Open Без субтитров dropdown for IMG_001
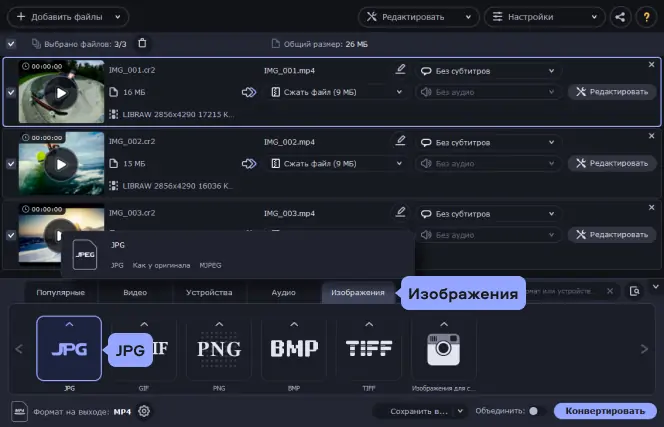The width and height of the screenshot is (664, 427). 487,71
